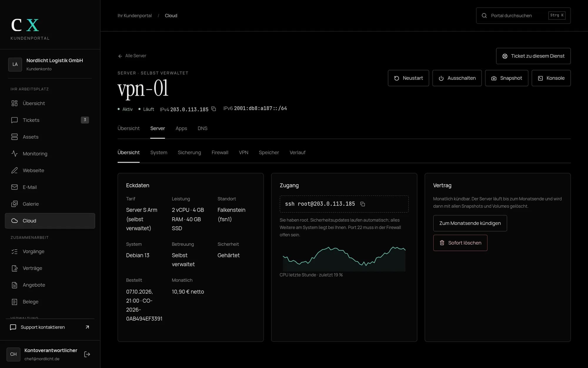Open Belege in the sidebar
Viewport: 588px width, 368px height.
click(50, 302)
